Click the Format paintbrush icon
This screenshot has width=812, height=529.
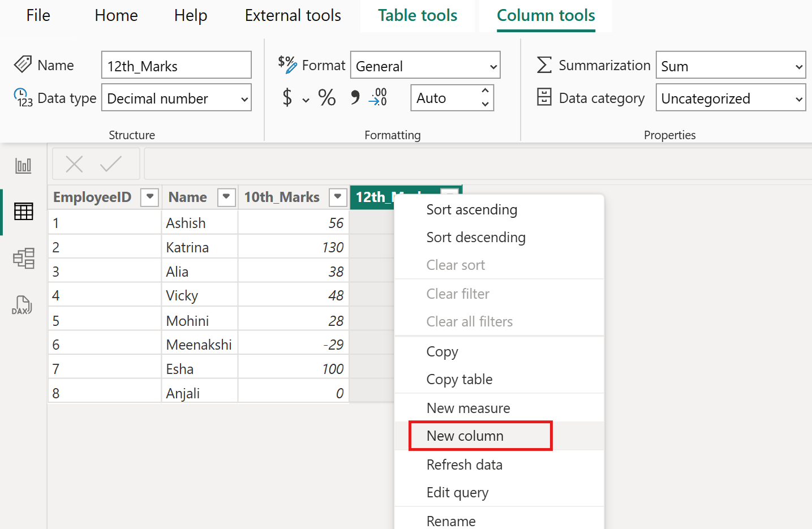click(289, 64)
